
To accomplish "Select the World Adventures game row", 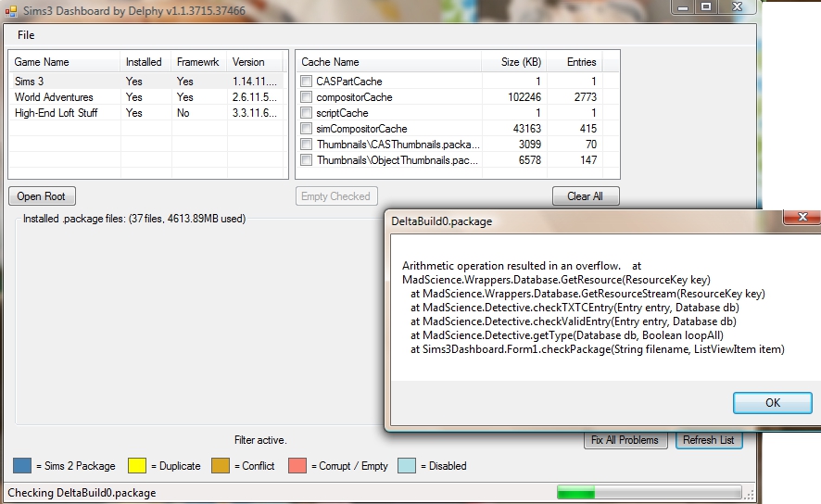I will coord(146,97).
